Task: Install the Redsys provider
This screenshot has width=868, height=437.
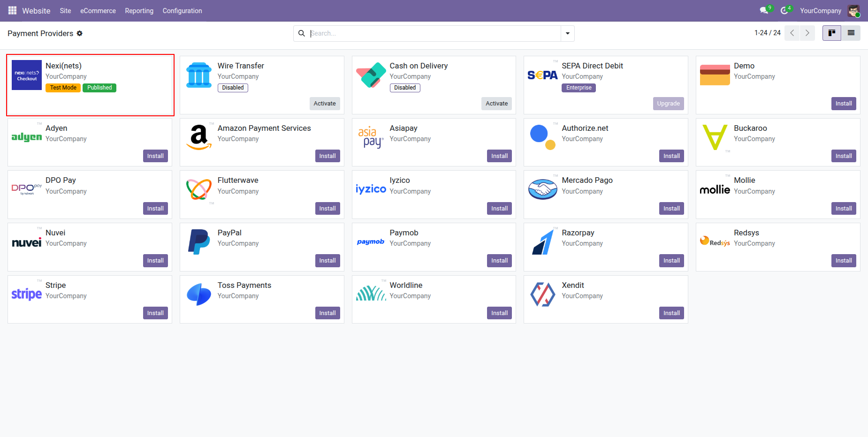Action: tap(844, 261)
